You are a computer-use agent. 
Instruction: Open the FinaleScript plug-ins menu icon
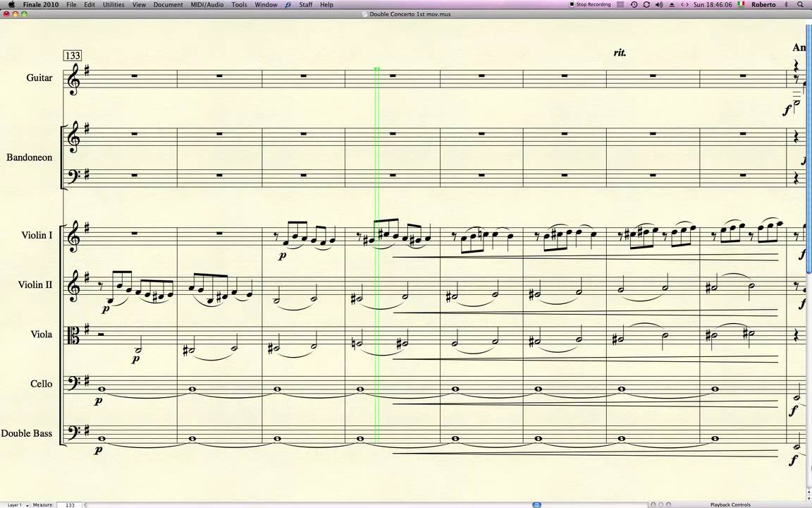288,5
